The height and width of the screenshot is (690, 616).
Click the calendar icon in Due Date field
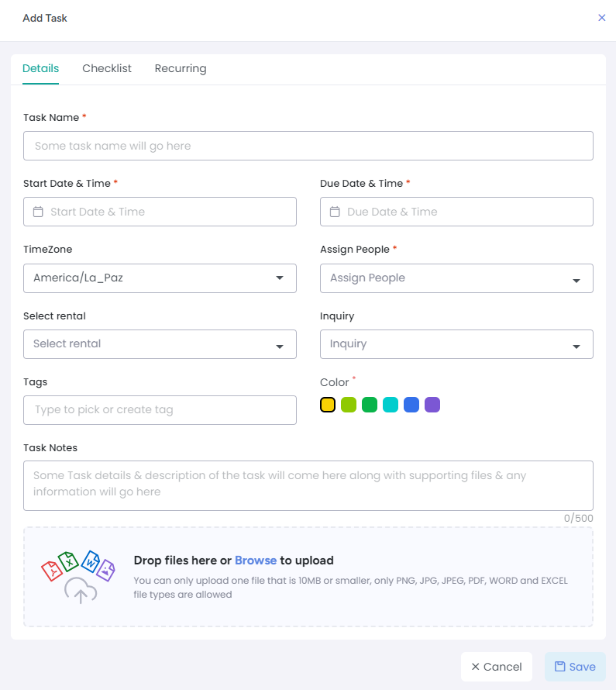[x=335, y=212]
